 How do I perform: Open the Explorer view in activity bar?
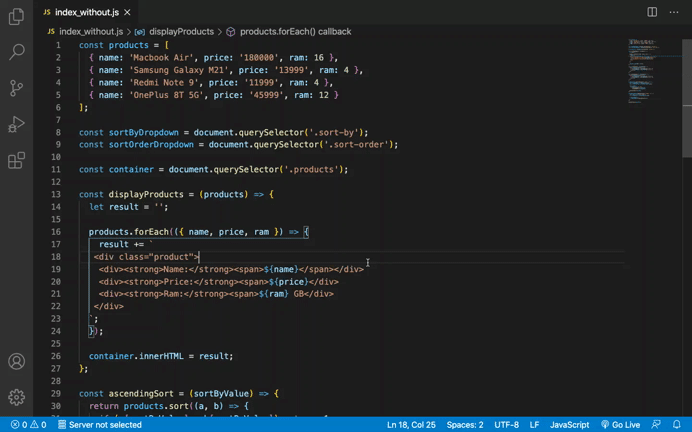[16, 16]
